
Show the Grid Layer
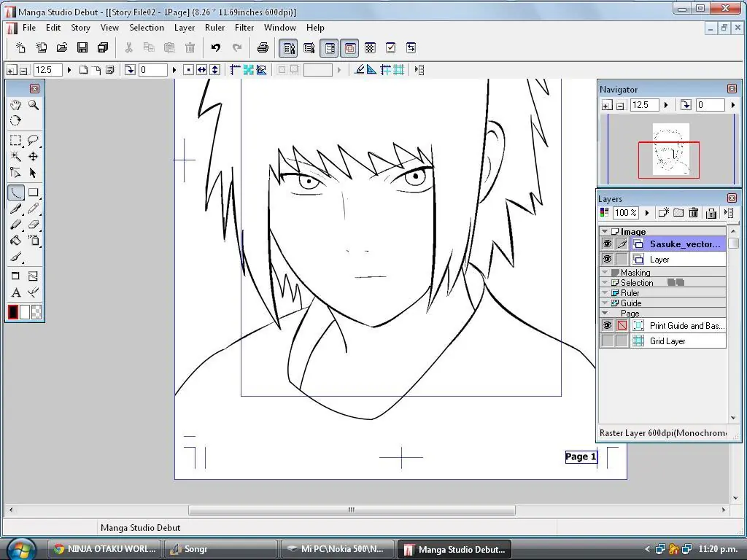pyautogui.click(x=607, y=341)
